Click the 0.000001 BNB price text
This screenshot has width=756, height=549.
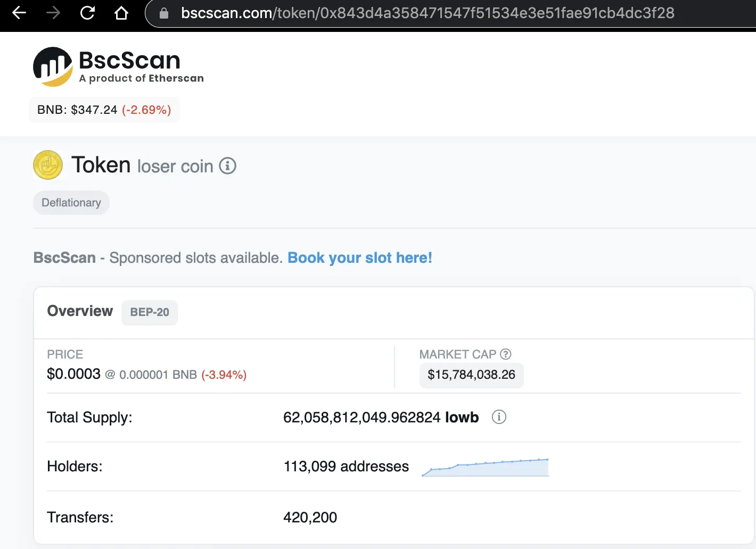[x=158, y=375]
